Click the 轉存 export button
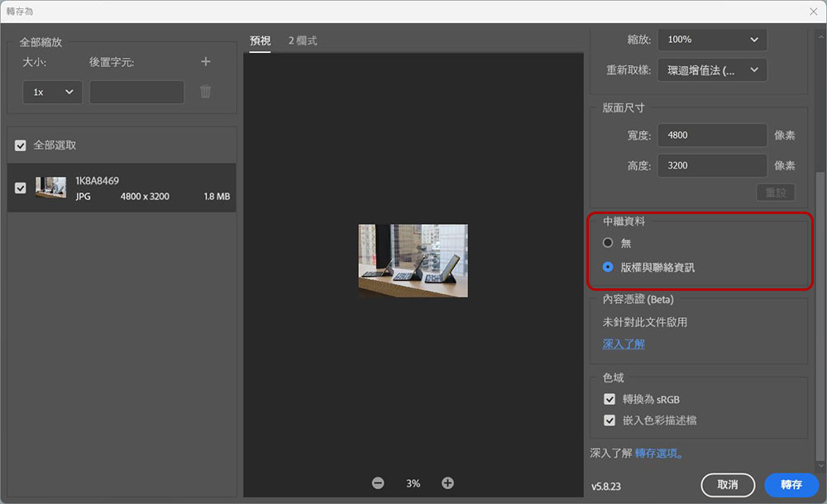Image resolution: width=827 pixels, height=504 pixels. pyautogui.click(x=791, y=484)
